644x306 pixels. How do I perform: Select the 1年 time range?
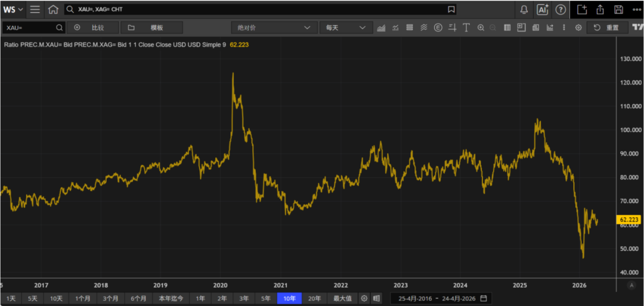200,298
